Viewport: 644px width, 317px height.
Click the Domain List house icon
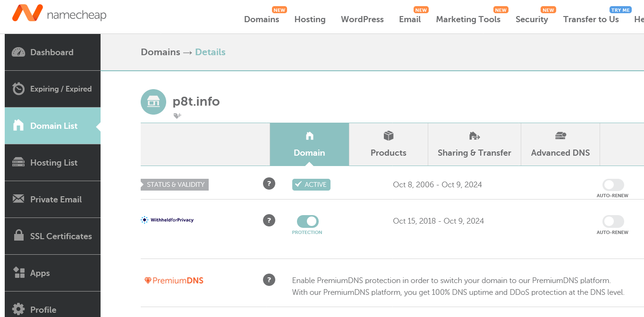(x=18, y=125)
